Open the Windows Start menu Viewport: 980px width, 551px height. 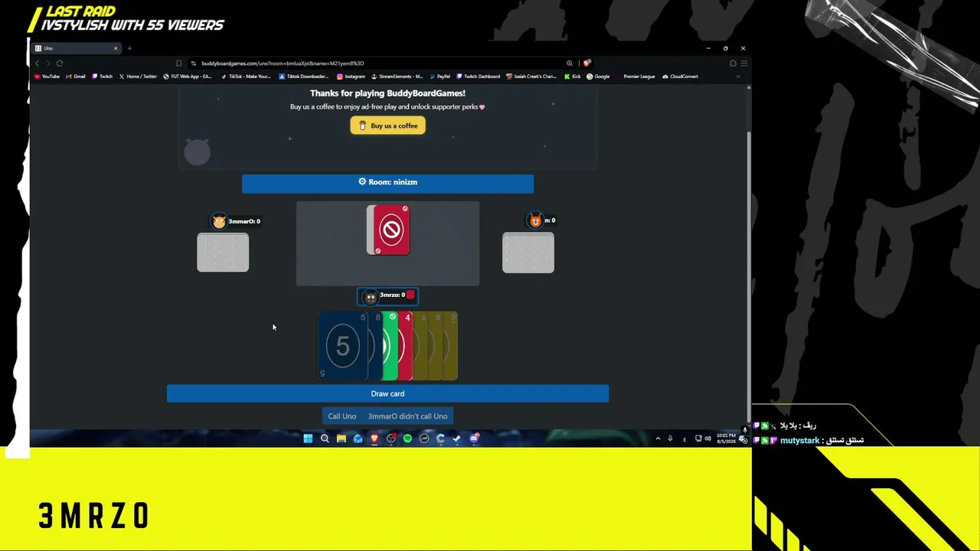click(308, 439)
